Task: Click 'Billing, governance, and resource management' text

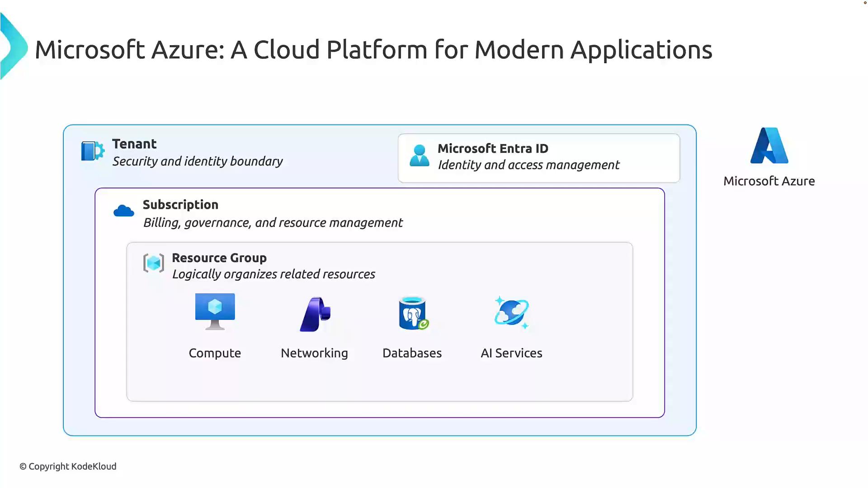Action: pyautogui.click(x=273, y=223)
